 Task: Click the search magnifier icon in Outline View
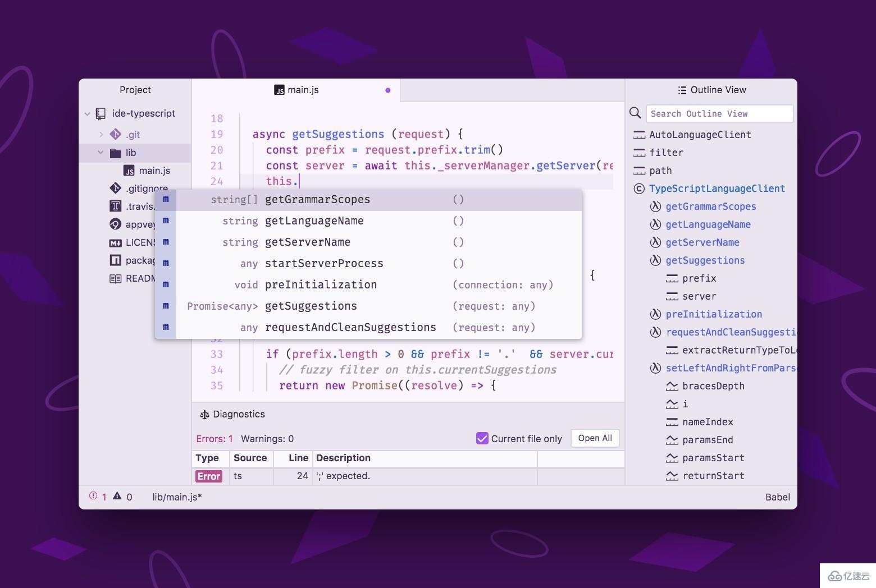pos(635,113)
